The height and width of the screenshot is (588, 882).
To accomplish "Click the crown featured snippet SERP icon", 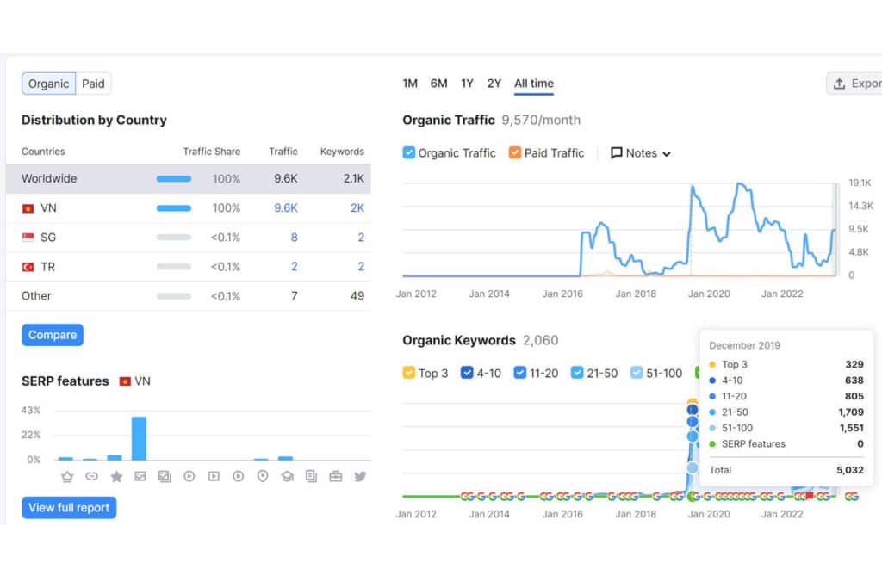I will [67, 477].
